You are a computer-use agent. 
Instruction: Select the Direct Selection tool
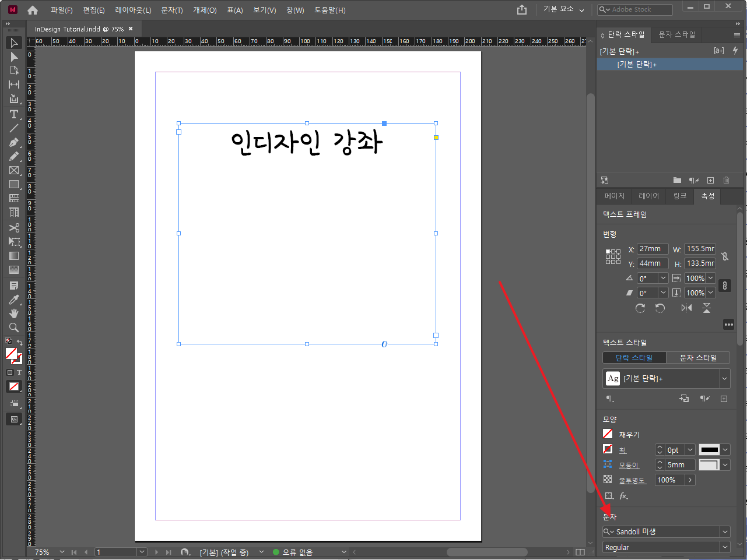[14, 57]
